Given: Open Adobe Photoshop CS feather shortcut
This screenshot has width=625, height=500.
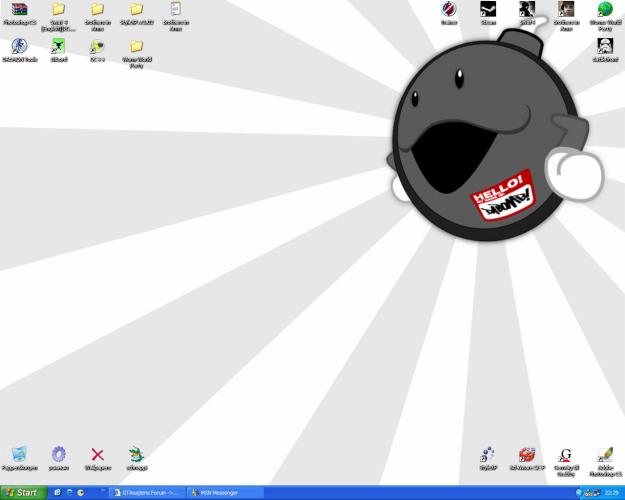Looking at the screenshot, I should (605, 455).
